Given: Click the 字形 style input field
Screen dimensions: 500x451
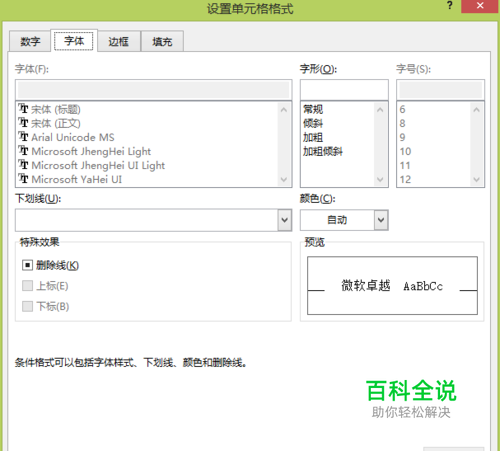Looking at the screenshot, I should click(344, 90).
